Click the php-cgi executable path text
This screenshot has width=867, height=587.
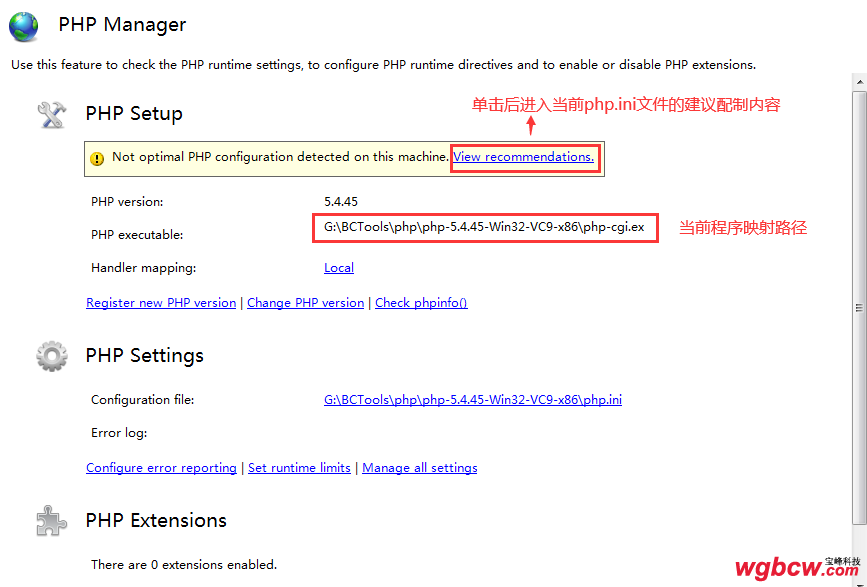point(484,227)
